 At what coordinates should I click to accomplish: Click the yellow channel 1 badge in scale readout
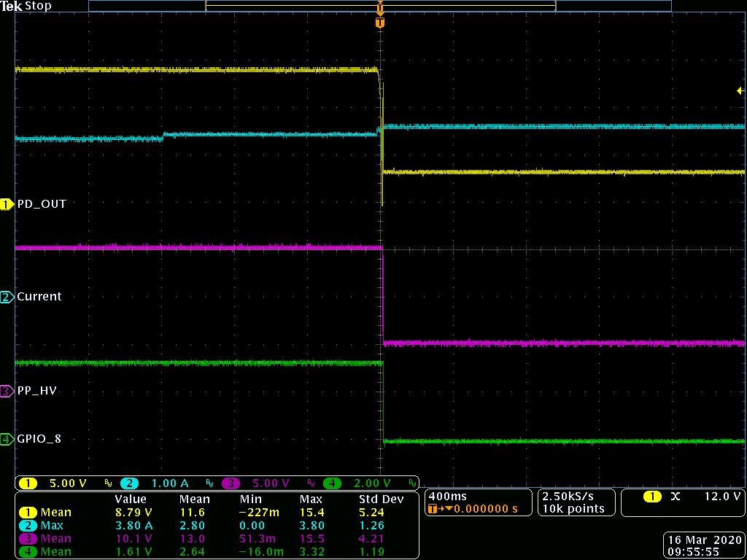point(28,483)
